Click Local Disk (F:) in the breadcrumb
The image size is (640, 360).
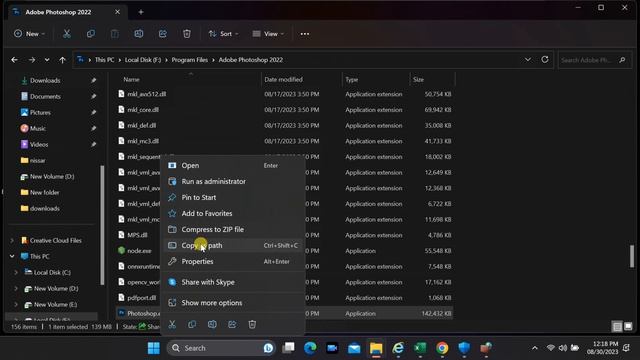point(143,60)
